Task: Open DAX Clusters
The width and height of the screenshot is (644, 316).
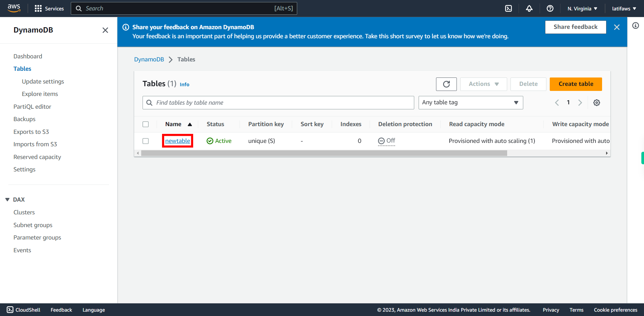Action: (x=24, y=212)
